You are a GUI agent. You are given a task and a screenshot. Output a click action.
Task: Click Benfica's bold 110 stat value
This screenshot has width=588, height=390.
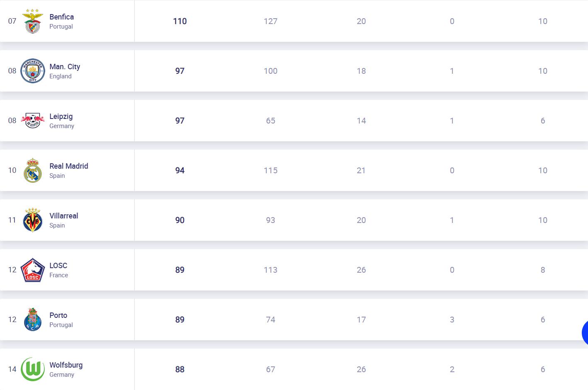coord(180,21)
